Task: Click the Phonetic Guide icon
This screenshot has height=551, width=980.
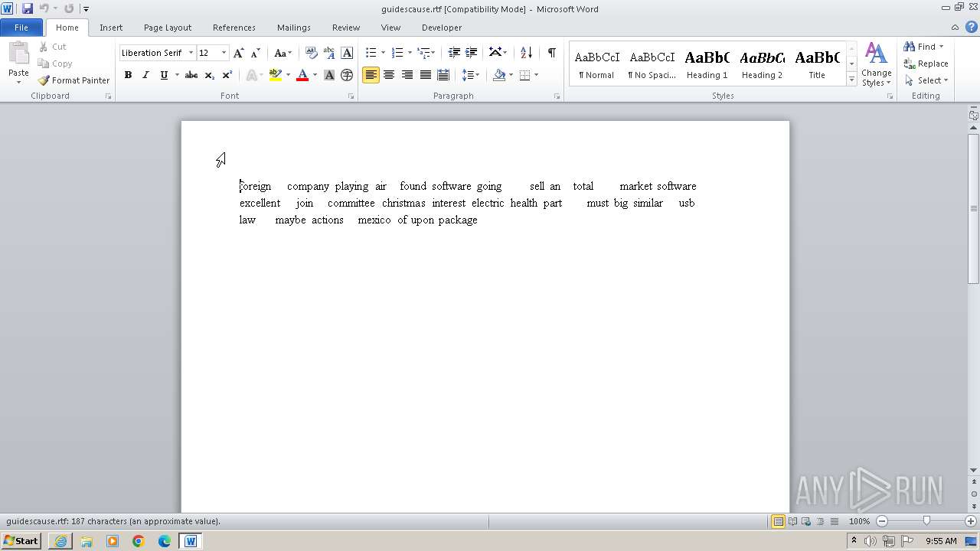Action: 329,53
